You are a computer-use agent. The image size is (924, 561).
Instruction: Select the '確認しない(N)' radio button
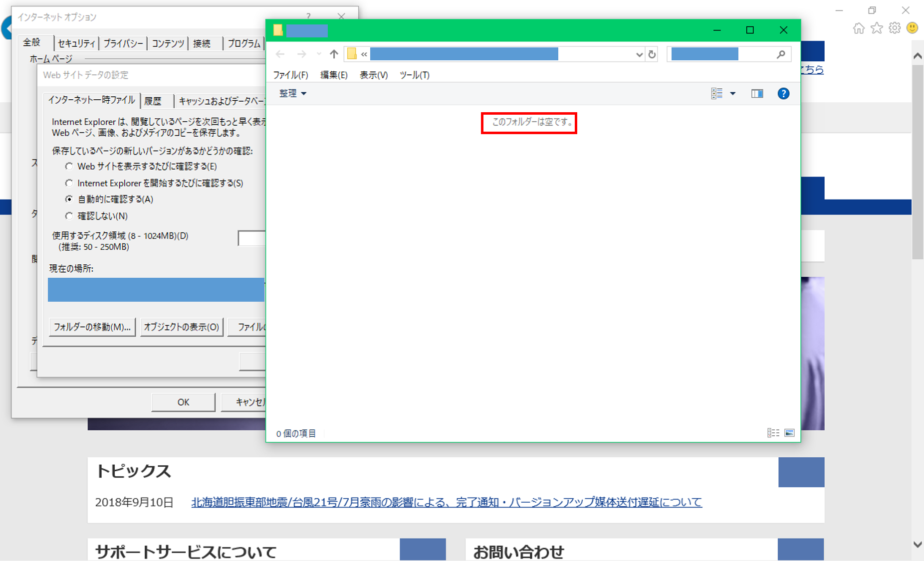(69, 216)
